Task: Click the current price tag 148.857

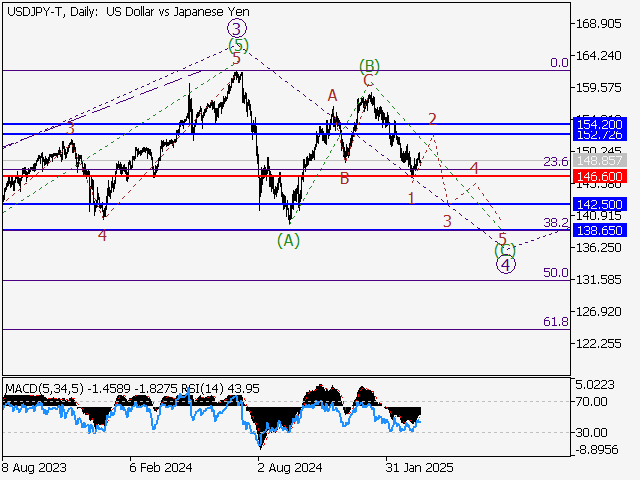Action: pyautogui.click(x=601, y=160)
